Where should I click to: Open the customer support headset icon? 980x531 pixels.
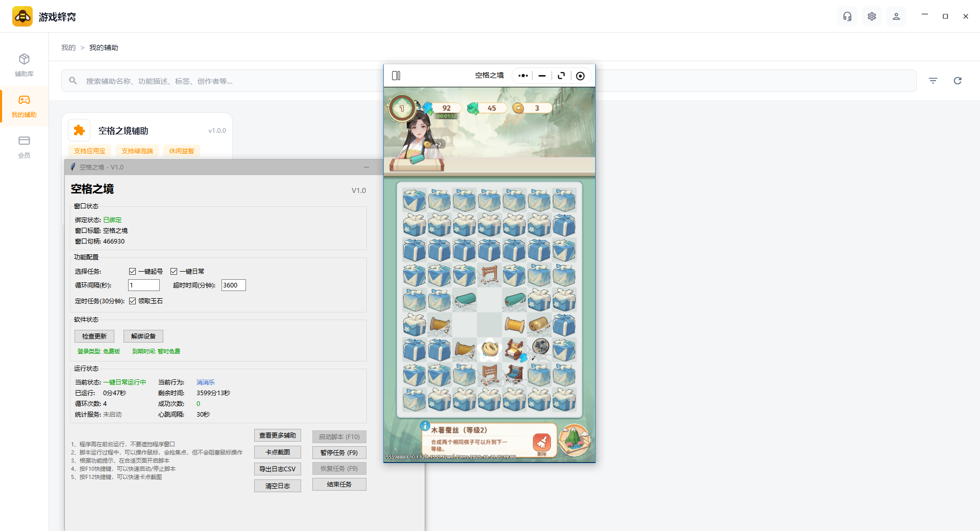[847, 16]
